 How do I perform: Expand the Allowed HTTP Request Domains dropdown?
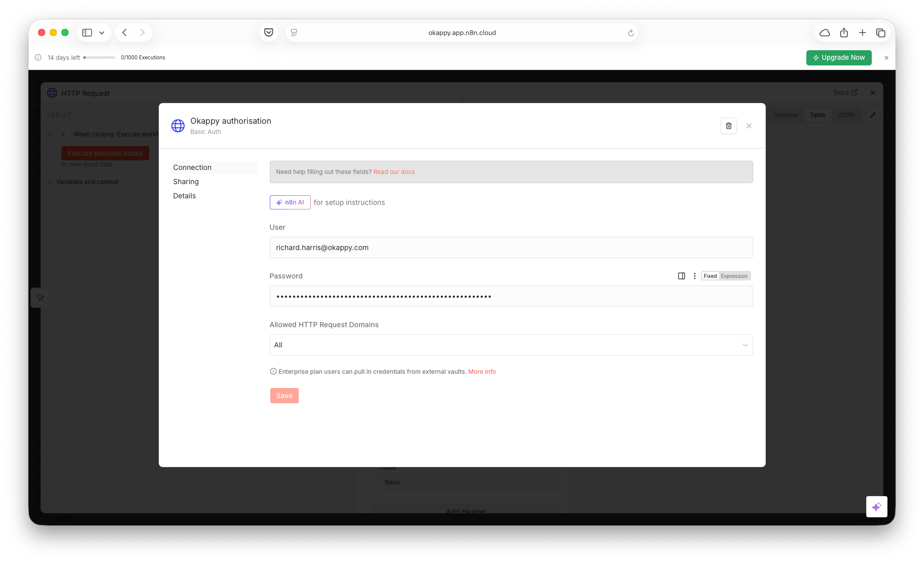(x=511, y=345)
